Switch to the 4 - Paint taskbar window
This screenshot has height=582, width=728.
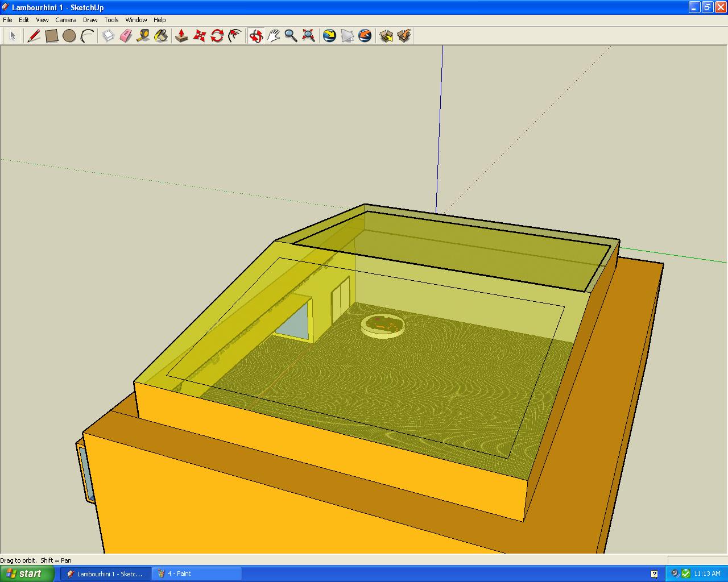click(197, 573)
